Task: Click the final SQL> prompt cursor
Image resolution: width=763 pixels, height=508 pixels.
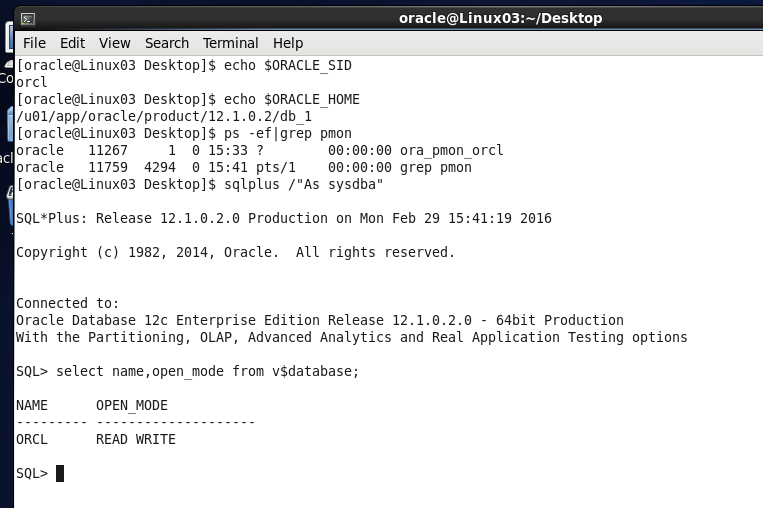Action: click(x=60, y=473)
